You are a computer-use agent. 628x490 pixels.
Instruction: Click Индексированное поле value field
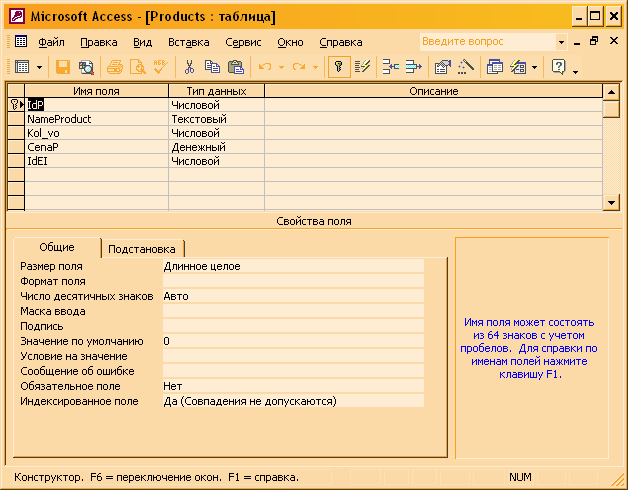point(293,401)
